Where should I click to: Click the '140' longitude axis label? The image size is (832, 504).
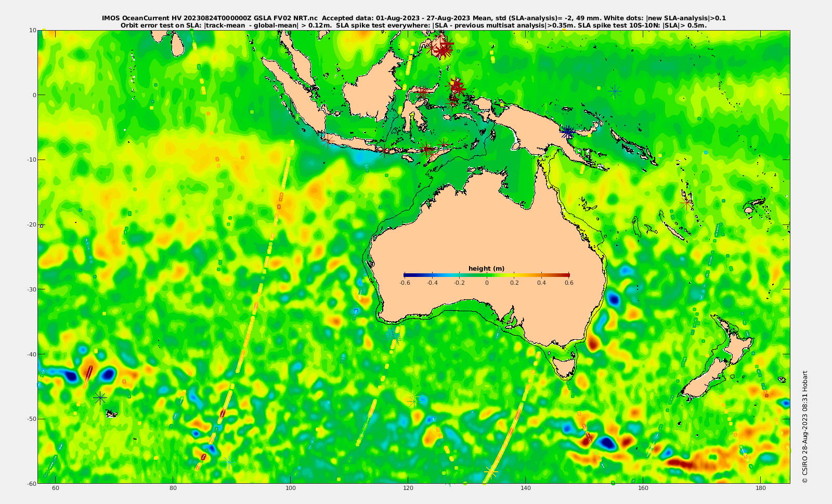(526, 488)
